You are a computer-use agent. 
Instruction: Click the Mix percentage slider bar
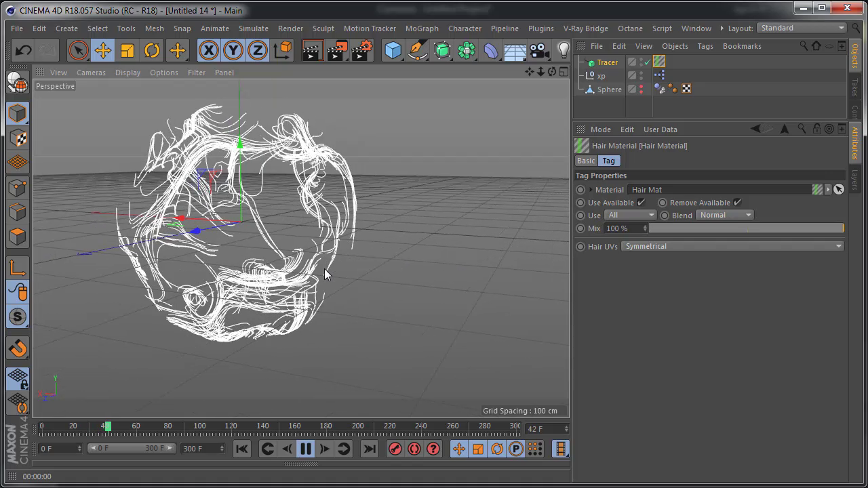coord(747,228)
